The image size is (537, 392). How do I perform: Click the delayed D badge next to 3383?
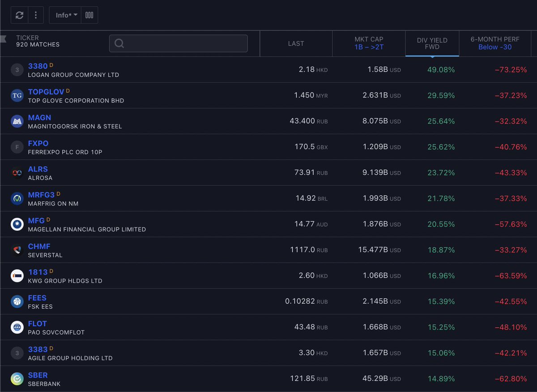coord(51,349)
